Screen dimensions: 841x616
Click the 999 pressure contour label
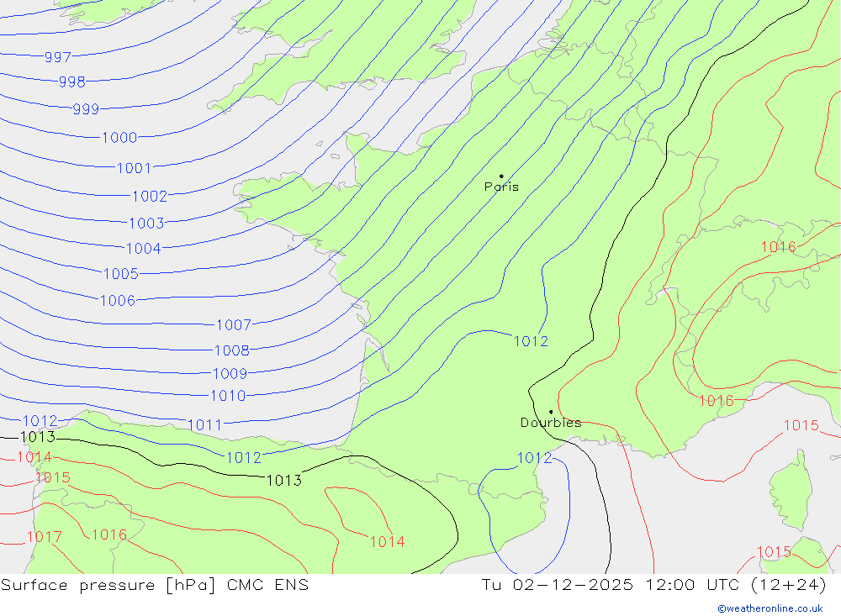click(86, 109)
